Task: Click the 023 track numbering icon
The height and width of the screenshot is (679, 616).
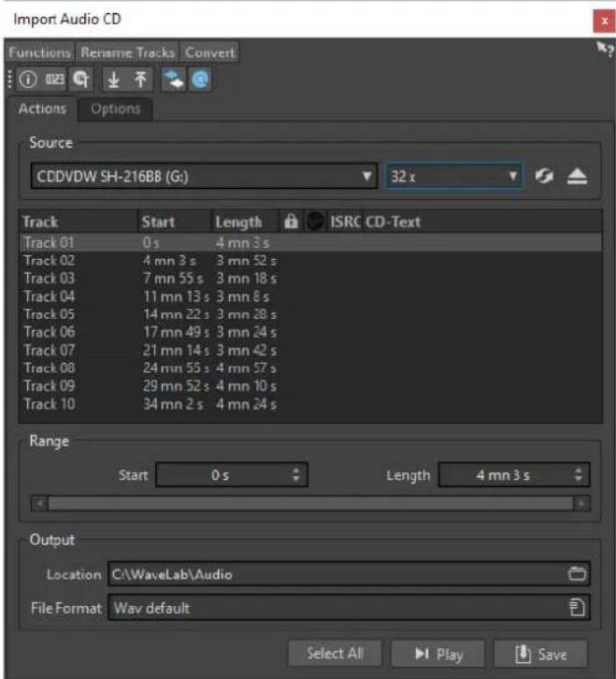Action: tap(54, 79)
